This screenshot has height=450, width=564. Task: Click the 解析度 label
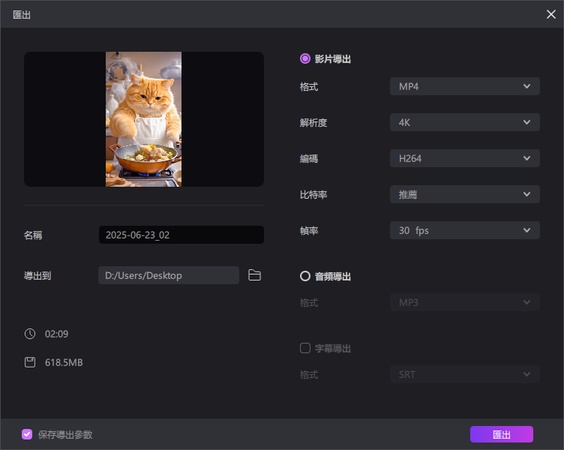tap(313, 123)
